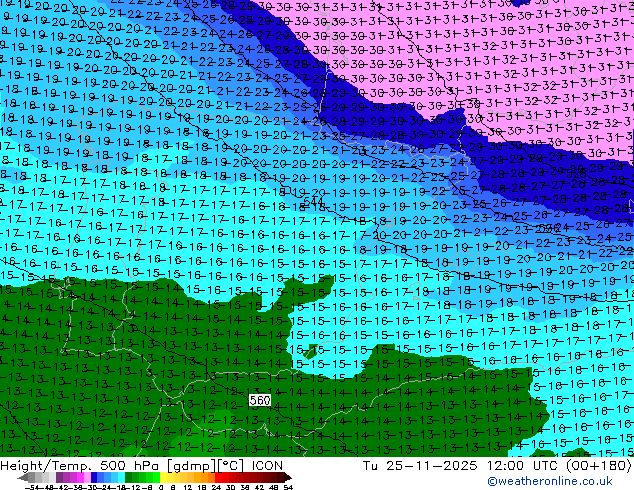The height and width of the screenshot is (490, 634).
Task: Pick the light pink legend swatch before -30
Action: pos(87,477)
